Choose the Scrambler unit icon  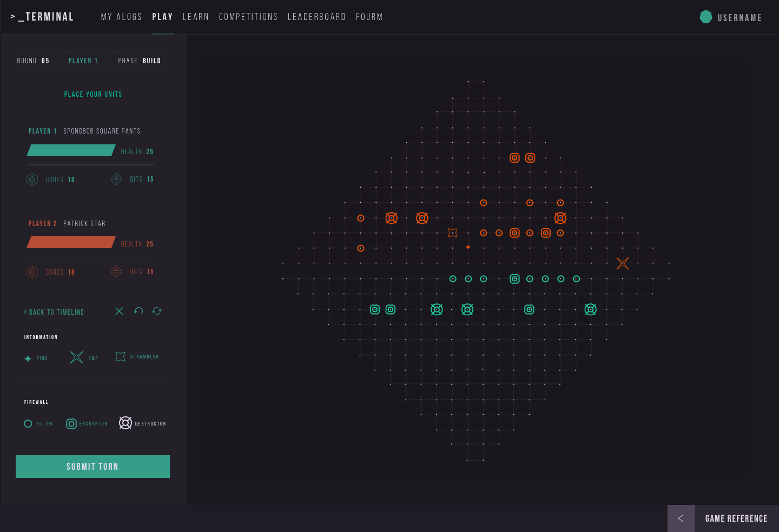pos(120,357)
